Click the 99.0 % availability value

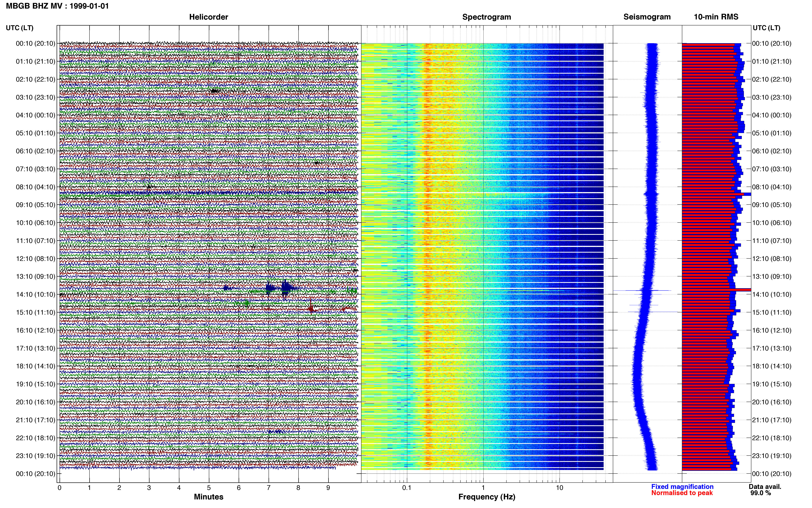[761, 493]
